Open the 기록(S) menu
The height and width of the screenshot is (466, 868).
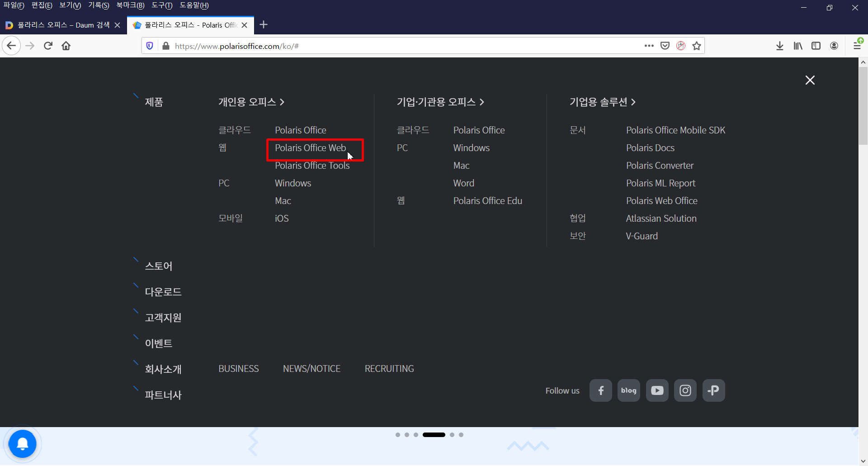pyautogui.click(x=99, y=5)
